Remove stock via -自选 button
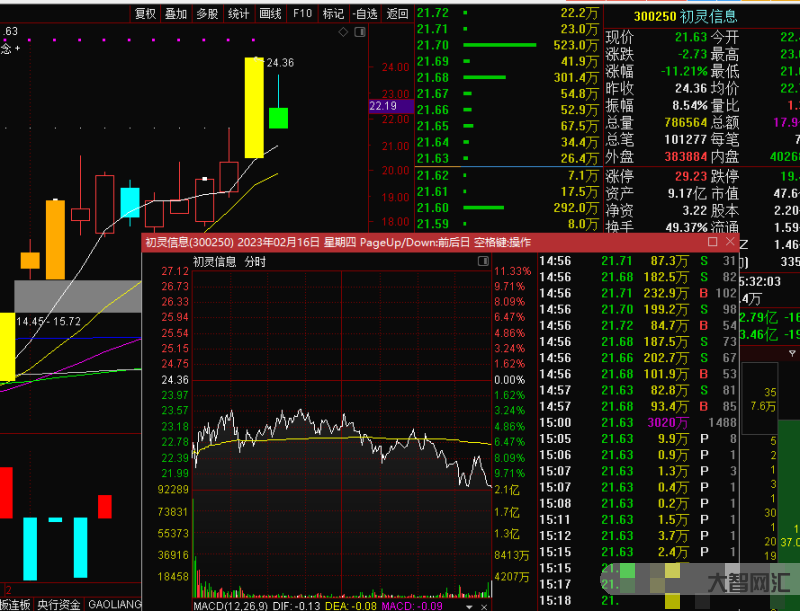800x611 pixels. pos(365,13)
